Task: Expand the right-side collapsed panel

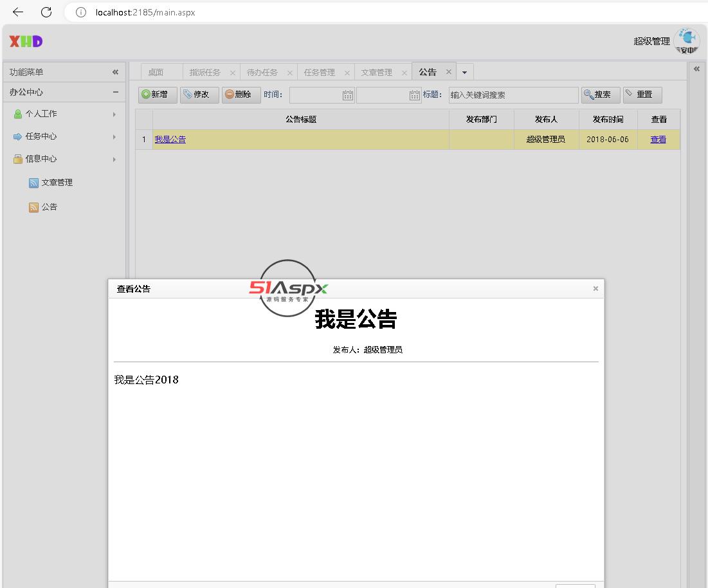Action: tap(696, 69)
